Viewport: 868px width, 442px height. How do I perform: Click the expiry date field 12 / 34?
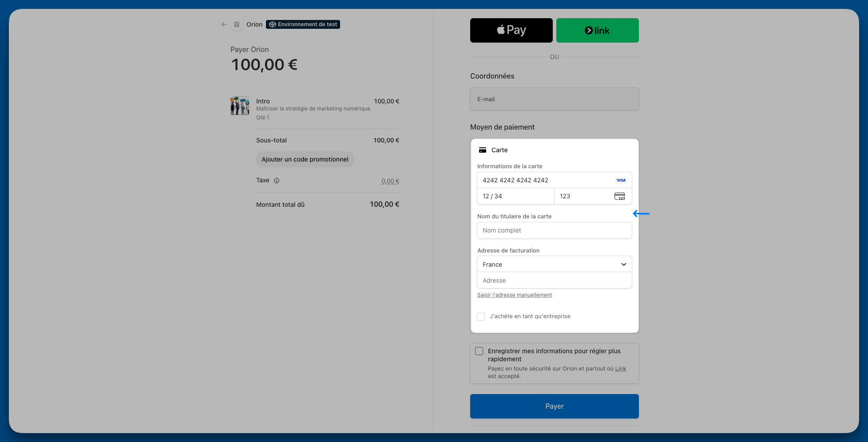click(x=515, y=196)
